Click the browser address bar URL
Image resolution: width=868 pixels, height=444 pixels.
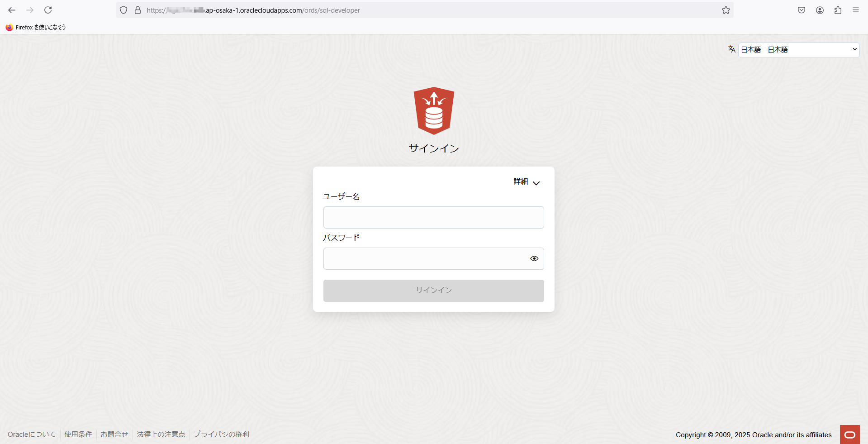[253, 10]
